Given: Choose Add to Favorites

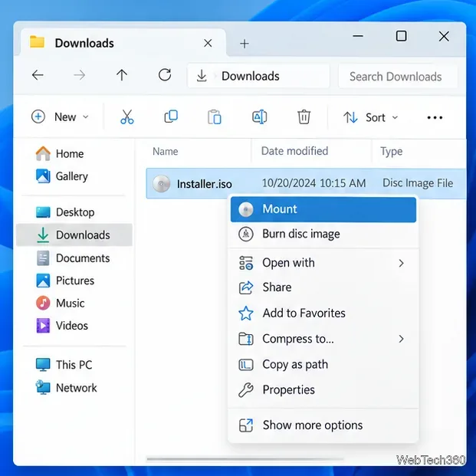Looking at the screenshot, I should click(x=323, y=314).
